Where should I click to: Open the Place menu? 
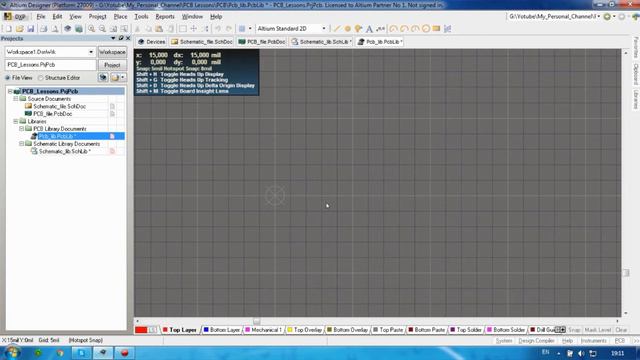click(x=120, y=17)
